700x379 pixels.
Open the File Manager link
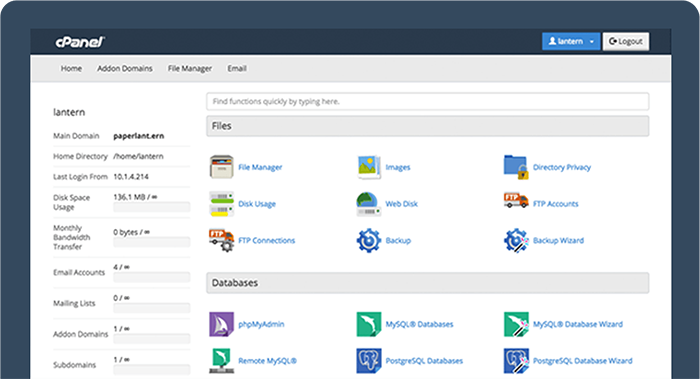pyautogui.click(x=260, y=167)
